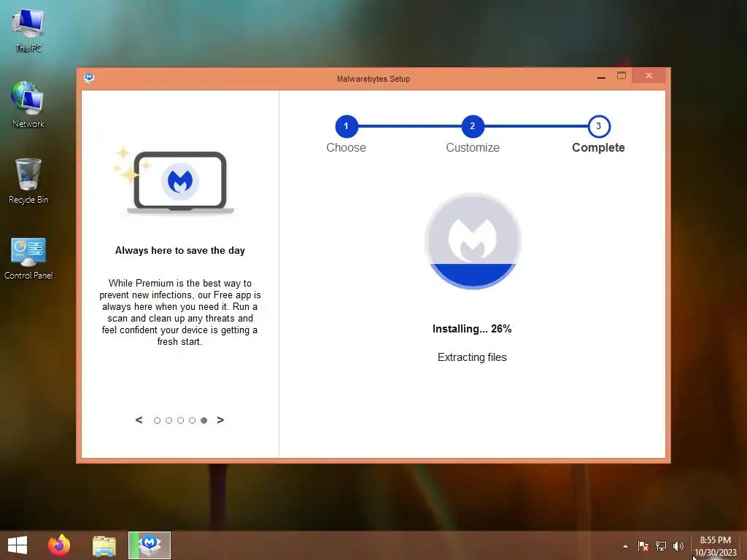
Task: Show hidden tray icons arrow
Action: tap(625, 546)
